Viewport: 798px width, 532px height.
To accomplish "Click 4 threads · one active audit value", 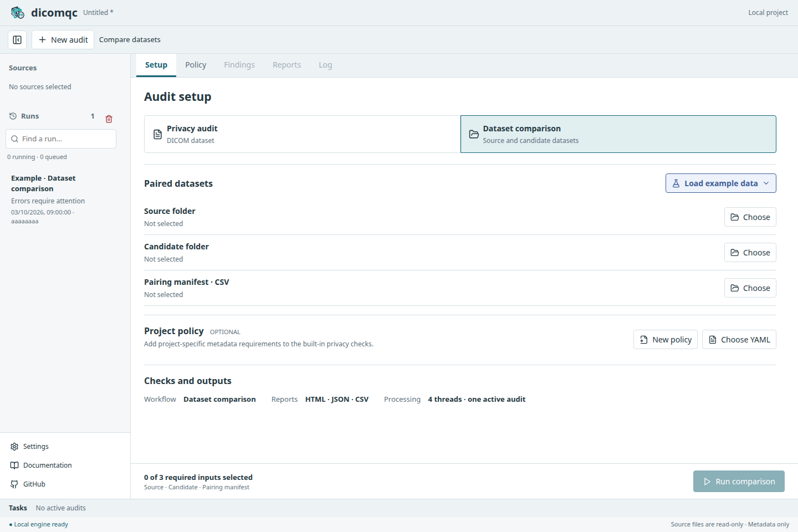I will tap(477, 400).
